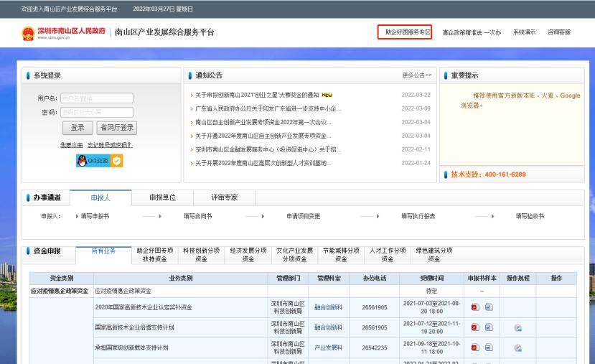Image resolution: width=595 pixels, height=364 pixels.
Task: Switch to the 评审专家 tab
Action: (224, 197)
